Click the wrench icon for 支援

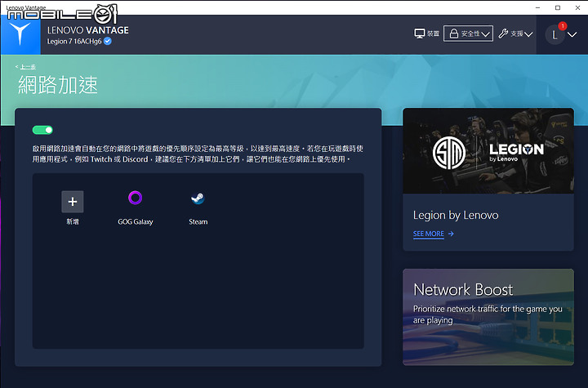[x=503, y=33]
